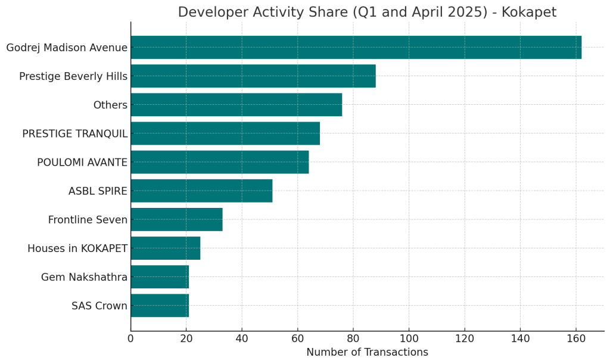Click the 'Houses in KOKAPET' label

(x=77, y=248)
